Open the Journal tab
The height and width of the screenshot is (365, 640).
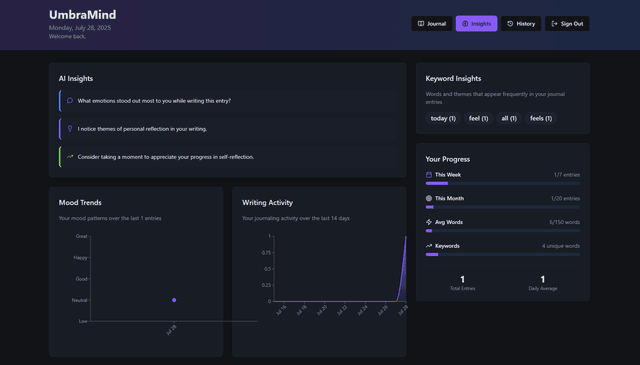[x=431, y=24]
